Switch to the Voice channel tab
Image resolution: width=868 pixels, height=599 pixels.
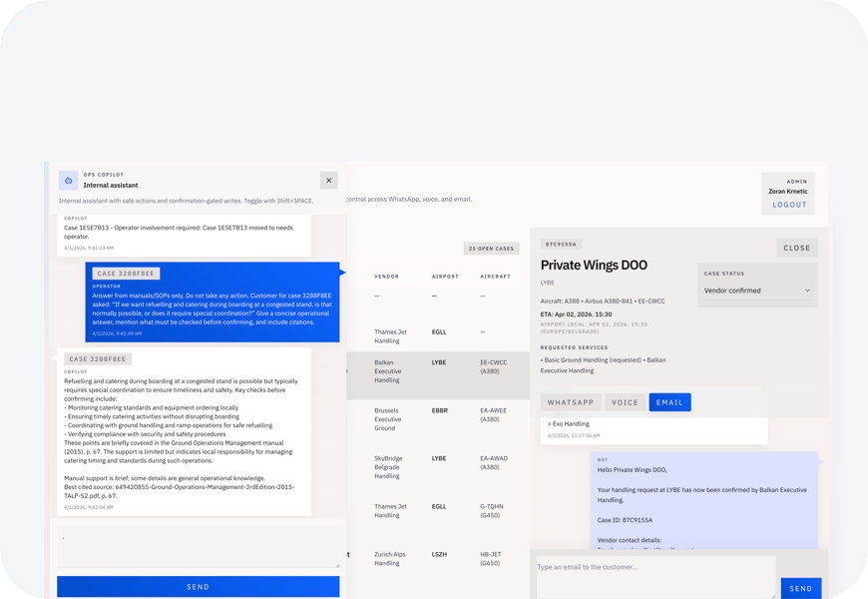click(625, 402)
